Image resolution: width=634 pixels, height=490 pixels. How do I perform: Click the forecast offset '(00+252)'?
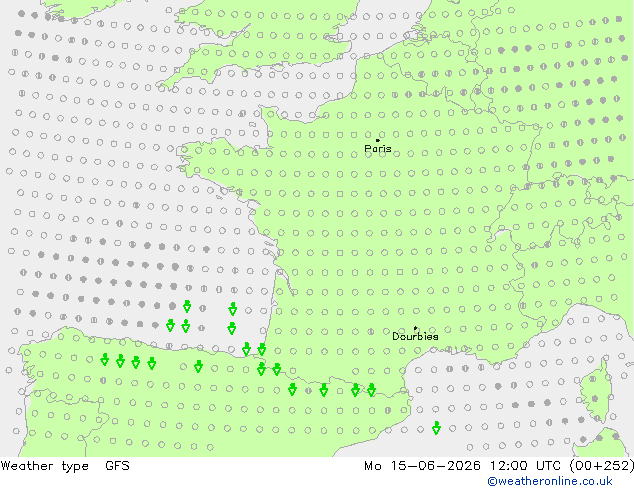602,466
